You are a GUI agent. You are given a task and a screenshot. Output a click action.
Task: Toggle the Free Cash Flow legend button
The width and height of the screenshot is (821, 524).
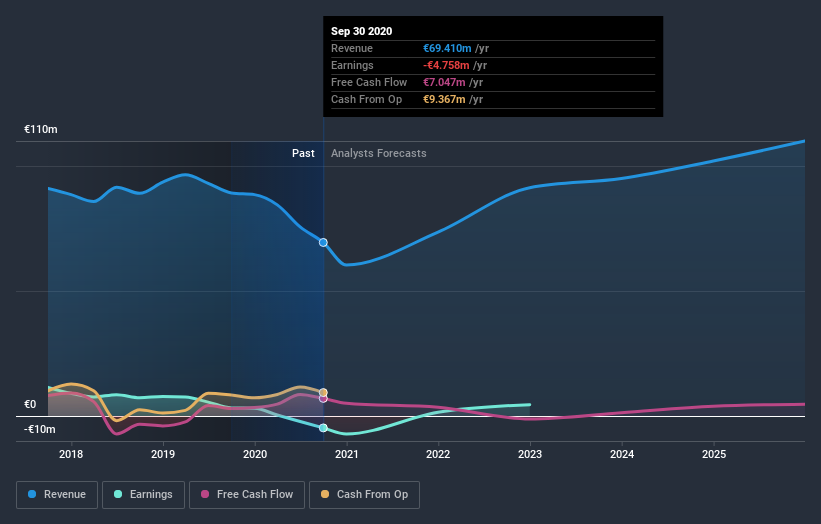(x=247, y=495)
